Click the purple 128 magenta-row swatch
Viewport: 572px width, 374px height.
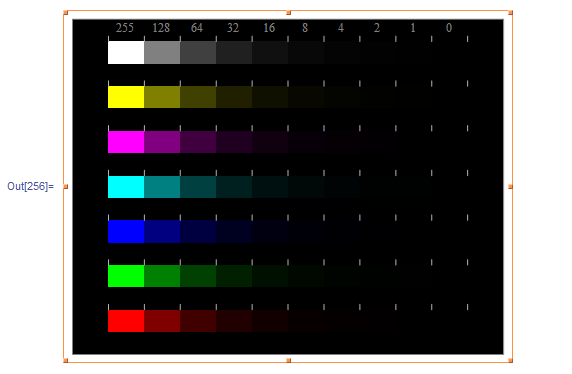(162, 142)
